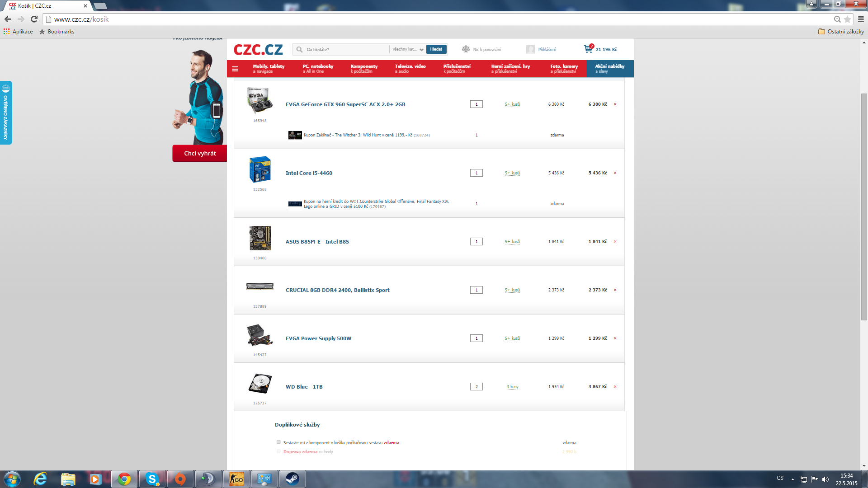Tick the Sestavte mi počítačovou sestavu checkbox

click(x=278, y=442)
